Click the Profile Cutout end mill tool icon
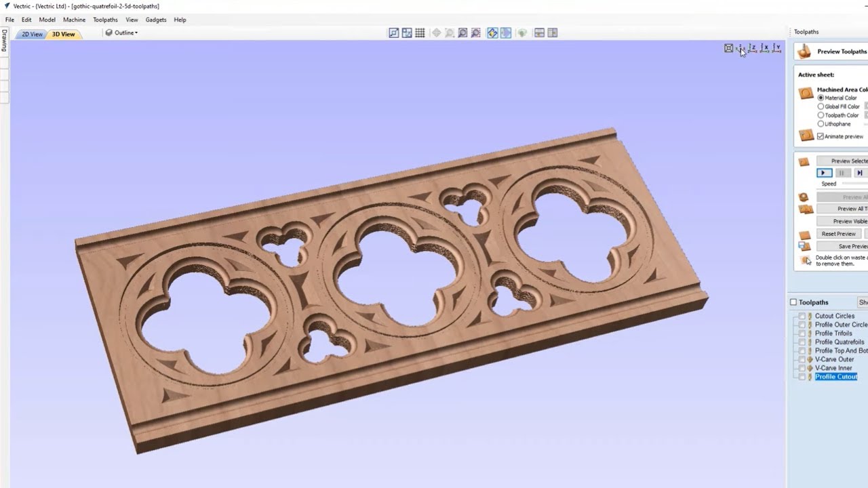 pyautogui.click(x=810, y=377)
